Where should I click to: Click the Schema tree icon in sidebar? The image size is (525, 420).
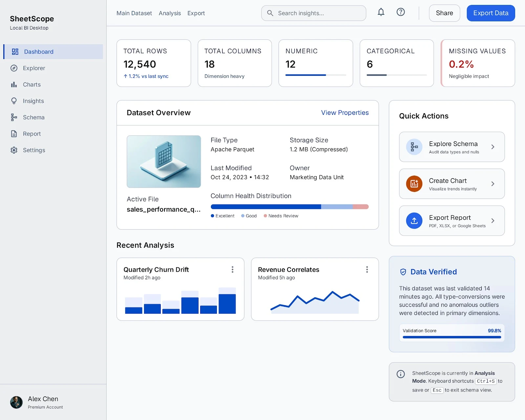click(14, 117)
